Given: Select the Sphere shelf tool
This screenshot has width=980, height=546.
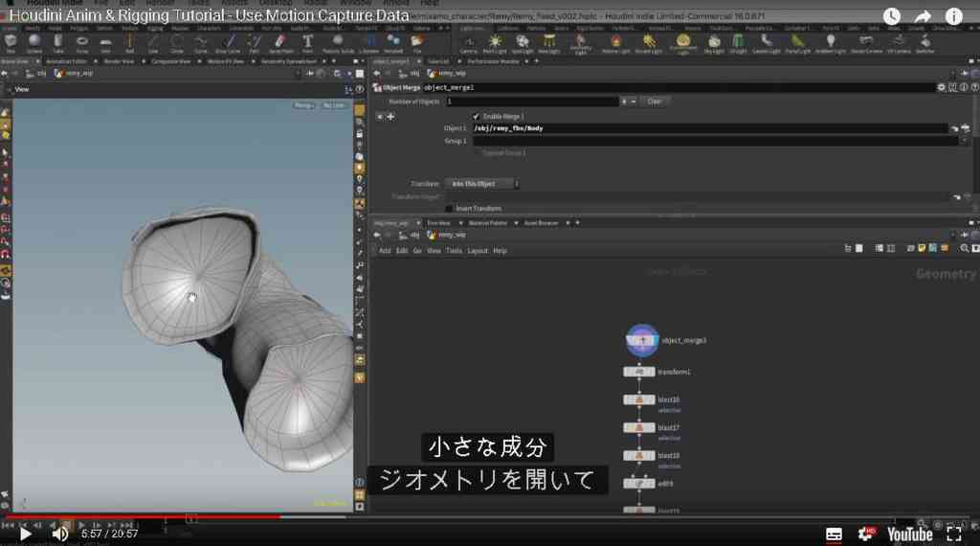Looking at the screenshot, I should click(x=34, y=42).
